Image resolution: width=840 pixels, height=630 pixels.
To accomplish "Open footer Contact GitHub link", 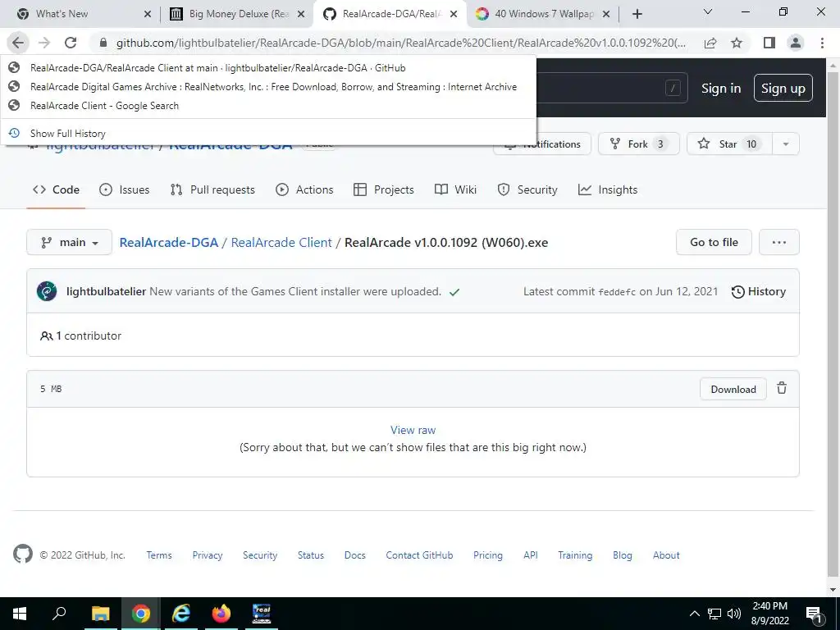I will click(419, 555).
